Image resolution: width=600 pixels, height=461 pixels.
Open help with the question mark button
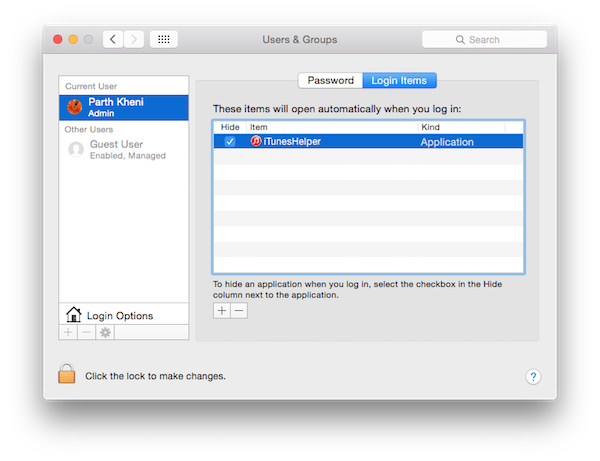click(533, 377)
